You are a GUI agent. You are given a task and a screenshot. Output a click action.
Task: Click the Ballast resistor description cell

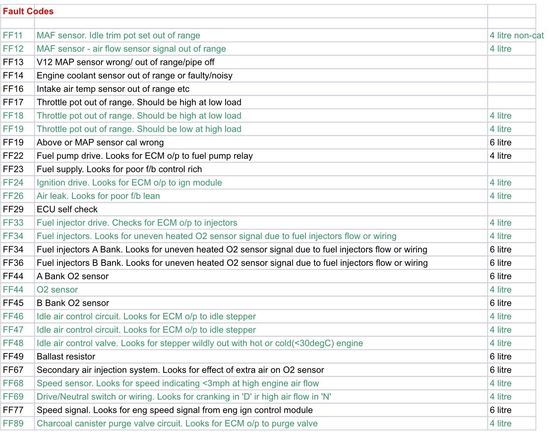click(261, 357)
